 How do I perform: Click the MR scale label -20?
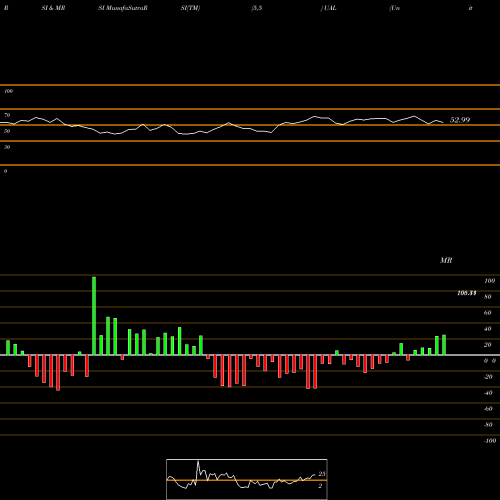tap(488, 377)
